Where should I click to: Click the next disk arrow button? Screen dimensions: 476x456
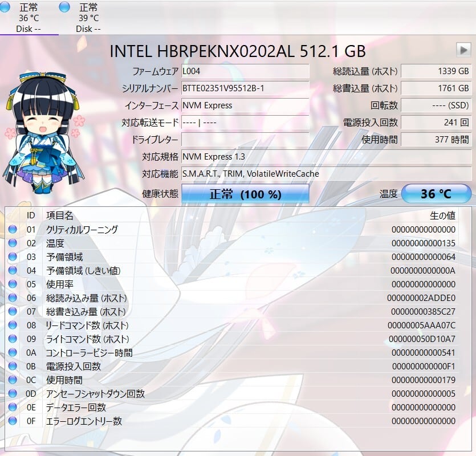(x=463, y=50)
